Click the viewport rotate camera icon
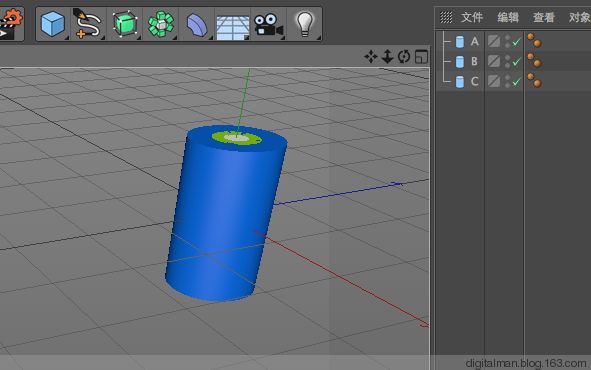This screenshot has height=370, width=591. [x=404, y=57]
